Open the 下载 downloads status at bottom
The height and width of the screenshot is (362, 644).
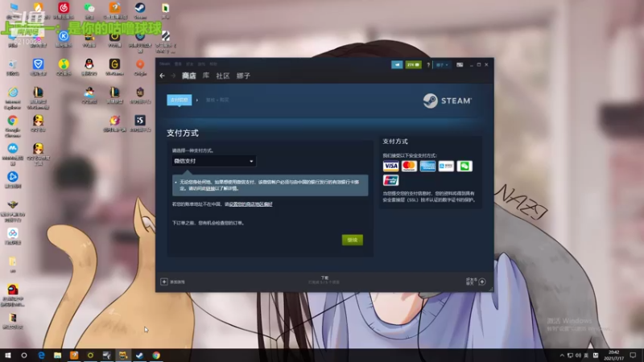click(324, 280)
